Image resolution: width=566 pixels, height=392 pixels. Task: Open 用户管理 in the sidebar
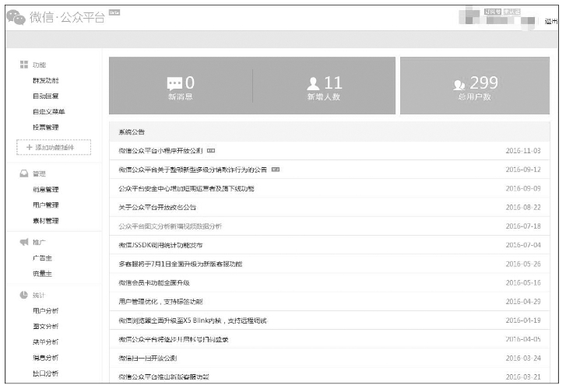[45, 205]
